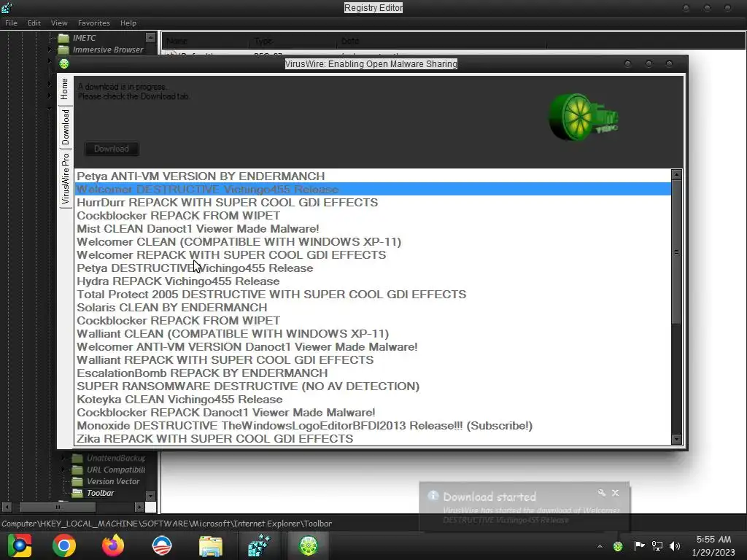Click registry tree scroll down arrow
The height and width of the screenshot is (560, 747).
pyautogui.click(x=150, y=496)
